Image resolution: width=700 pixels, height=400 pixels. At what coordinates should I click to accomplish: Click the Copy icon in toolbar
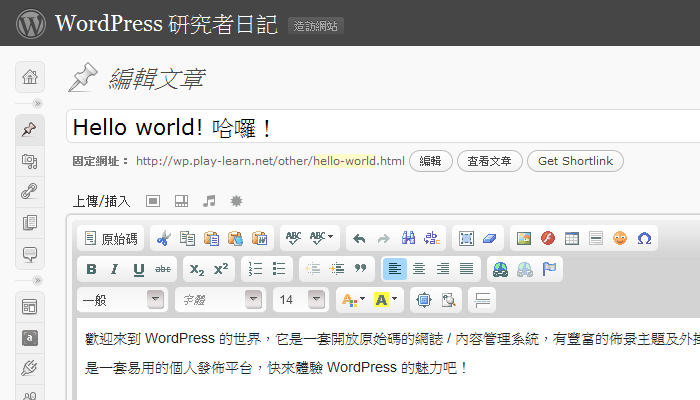pos(187,238)
